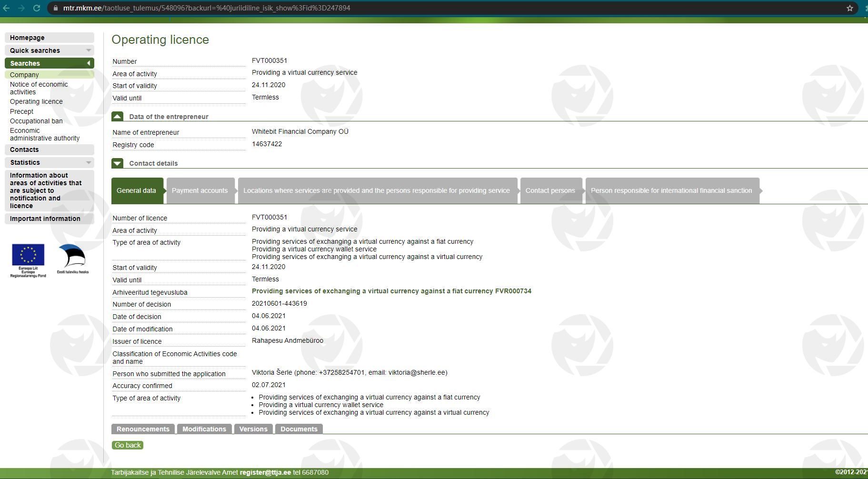Collapse the Data of the entrepreneur section

coord(117,116)
